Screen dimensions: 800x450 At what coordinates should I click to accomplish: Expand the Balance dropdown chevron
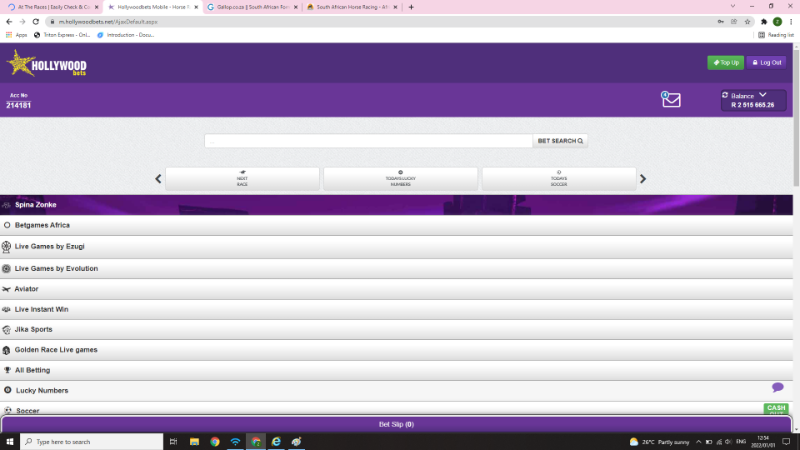(x=763, y=95)
